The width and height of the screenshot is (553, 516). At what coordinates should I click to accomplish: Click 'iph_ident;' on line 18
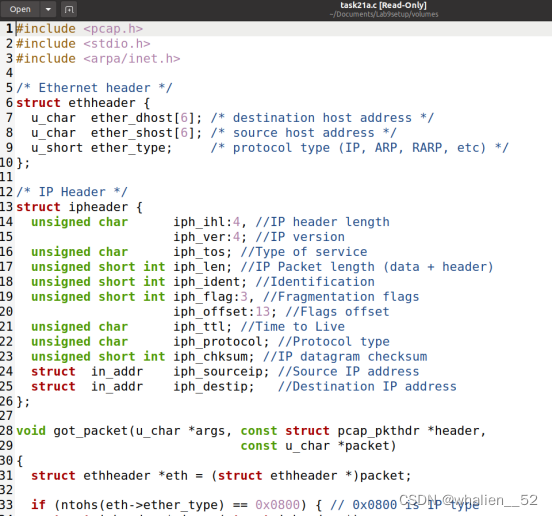tap(209, 282)
